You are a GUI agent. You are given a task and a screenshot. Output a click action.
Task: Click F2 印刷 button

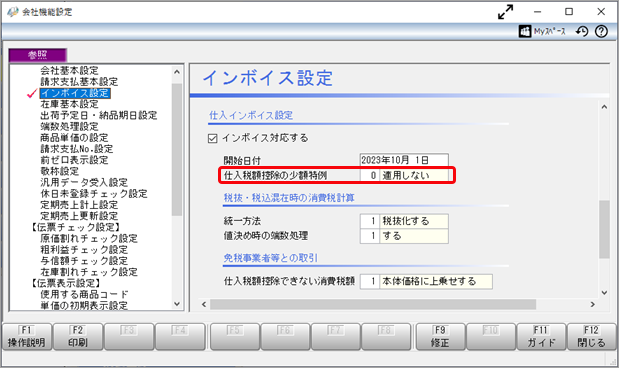(x=78, y=337)
